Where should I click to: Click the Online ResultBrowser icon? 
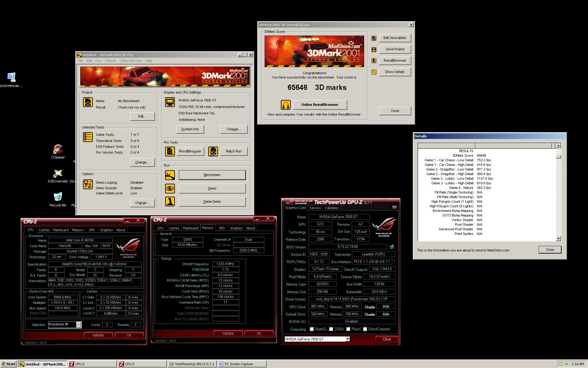click(x=286, y=105)
